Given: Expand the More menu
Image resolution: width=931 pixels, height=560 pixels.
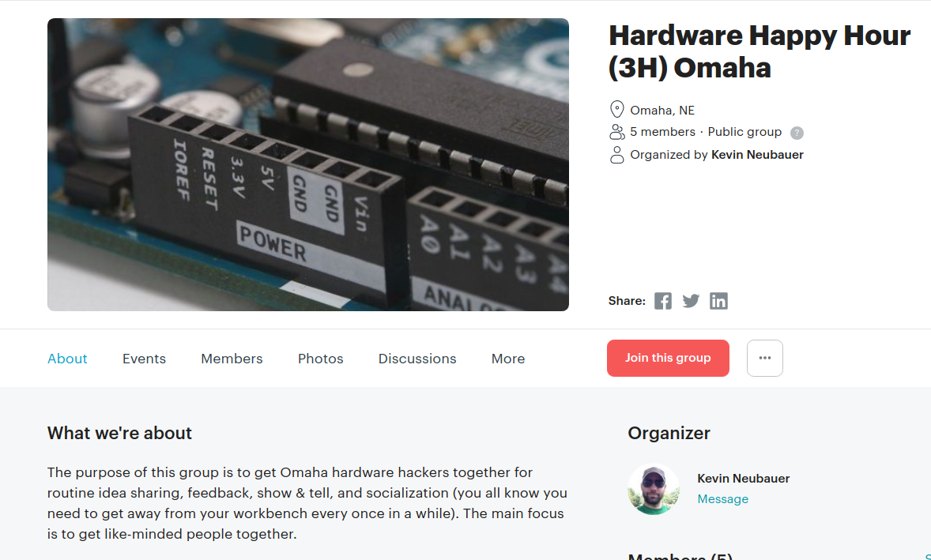Looking at the screenshot, I should coord(508,359).
